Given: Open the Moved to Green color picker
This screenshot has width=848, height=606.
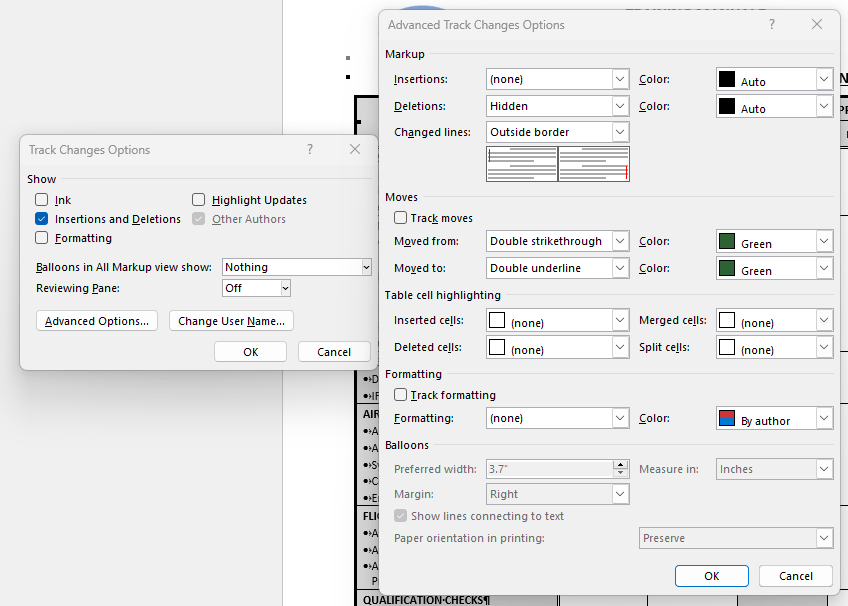Looking at the screenshot, I should point(774,268).
